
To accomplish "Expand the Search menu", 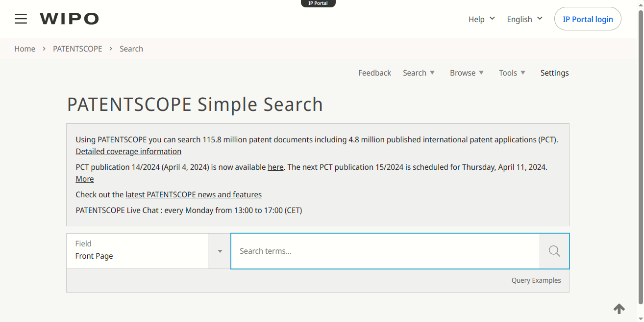I will point(419,73).
